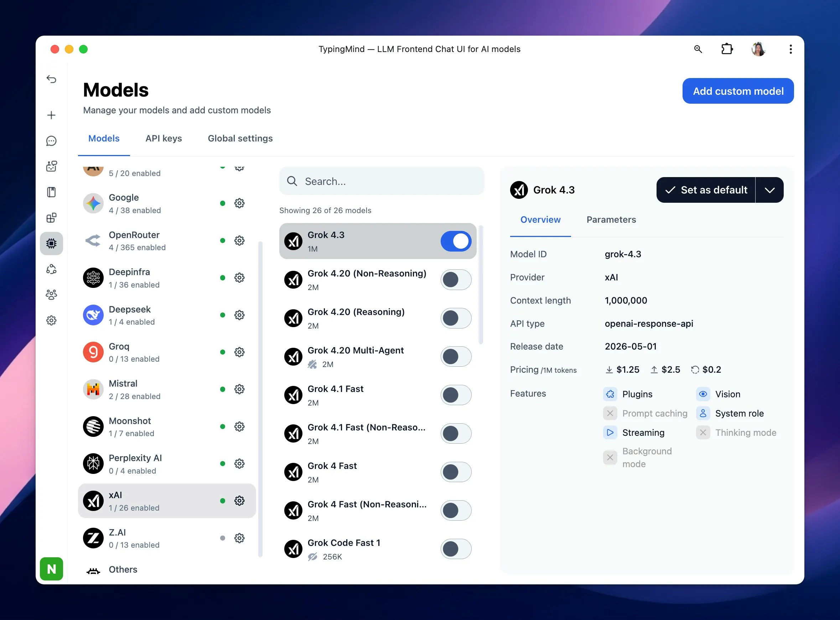This screenshot has height=620, width=840.
Task: Select the Grok 4.20 Multi-Agent model row
Action: (x=378, y=357)
